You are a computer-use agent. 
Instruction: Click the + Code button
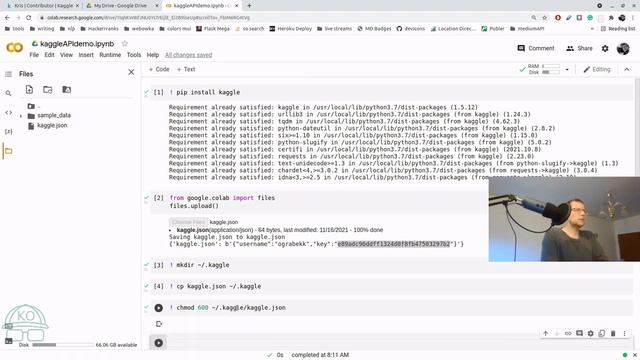pos(159,69)
